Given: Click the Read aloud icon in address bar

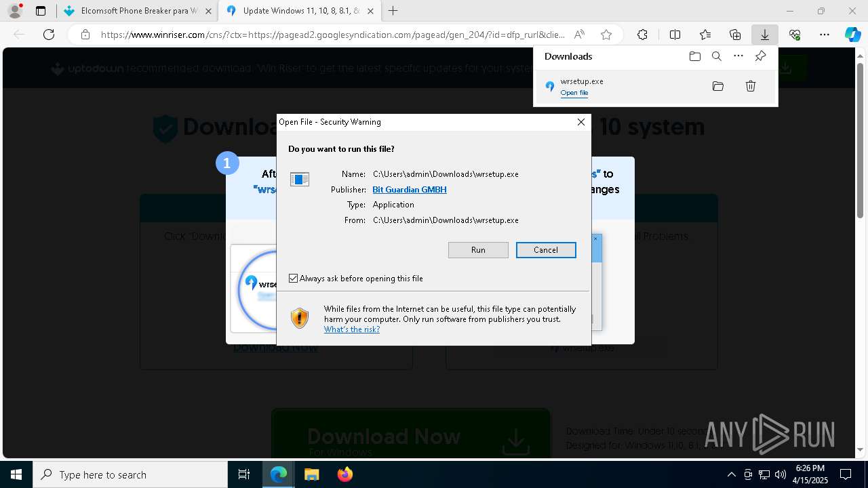Looking at the screenshot, I should click(579, 35).
